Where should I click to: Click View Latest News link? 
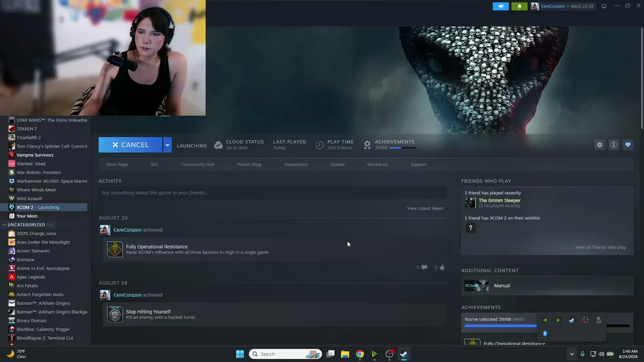pos(425,208)
